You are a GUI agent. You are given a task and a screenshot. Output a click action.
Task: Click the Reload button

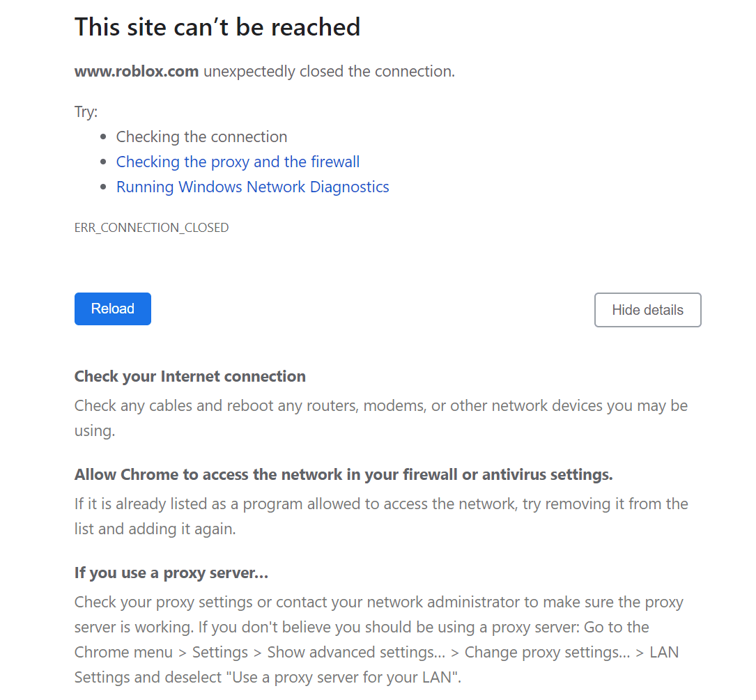[112, 309]
